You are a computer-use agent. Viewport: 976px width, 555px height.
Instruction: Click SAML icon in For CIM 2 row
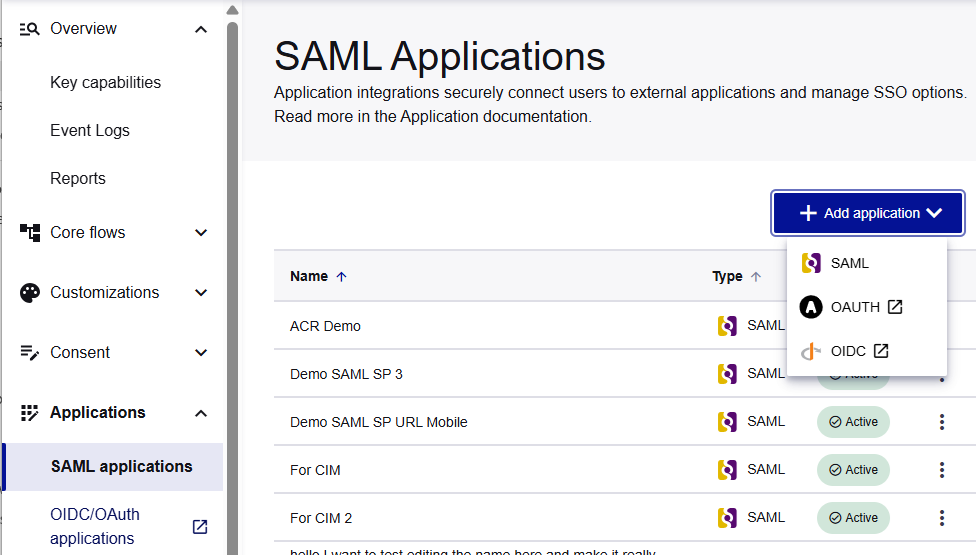[727, 517]
